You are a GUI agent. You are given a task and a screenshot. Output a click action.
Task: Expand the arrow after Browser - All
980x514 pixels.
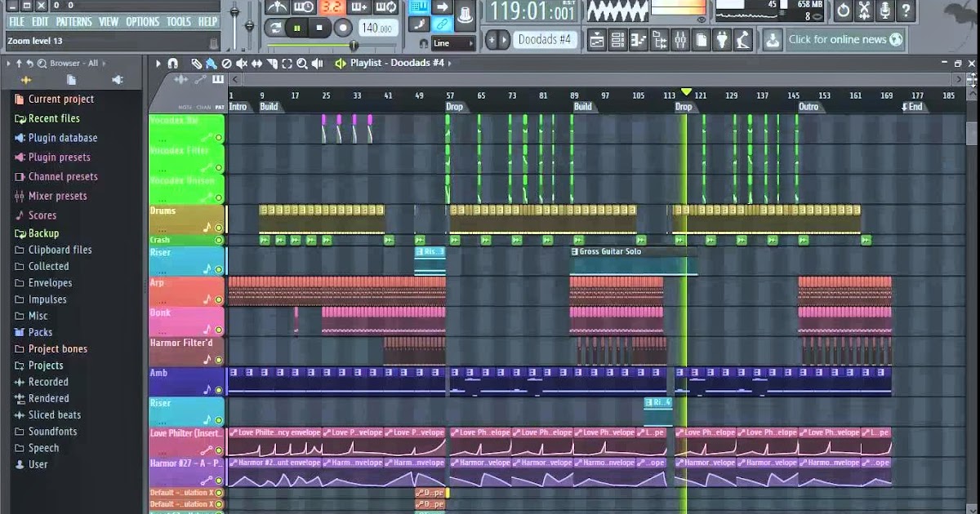(x=104, y=63)
